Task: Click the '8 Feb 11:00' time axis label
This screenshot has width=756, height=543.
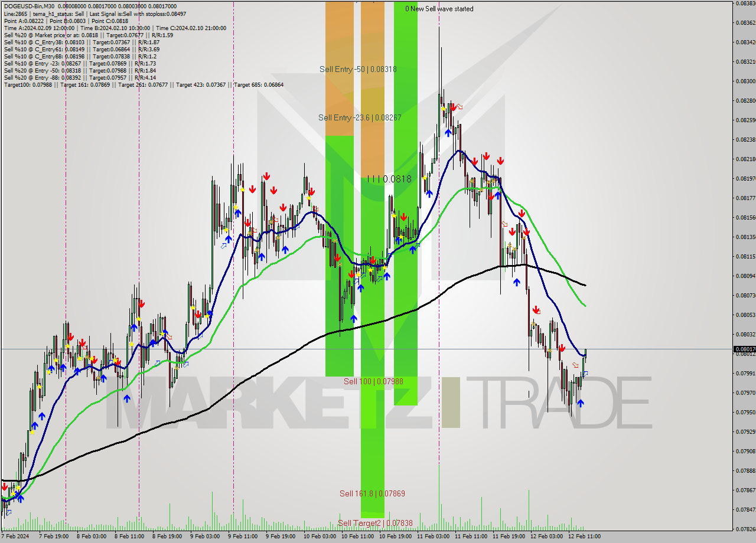Action: pyautogui.click(x=129, y=537)
